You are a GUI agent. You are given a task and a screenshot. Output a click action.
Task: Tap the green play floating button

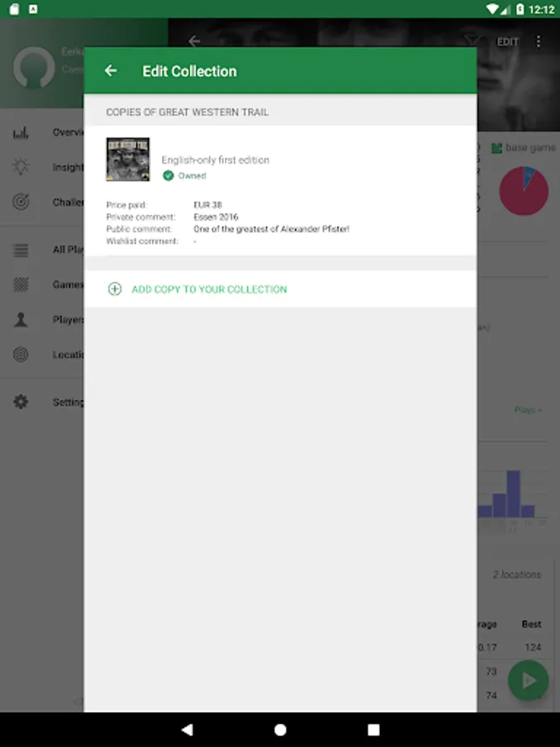click(x=528, y=681)
